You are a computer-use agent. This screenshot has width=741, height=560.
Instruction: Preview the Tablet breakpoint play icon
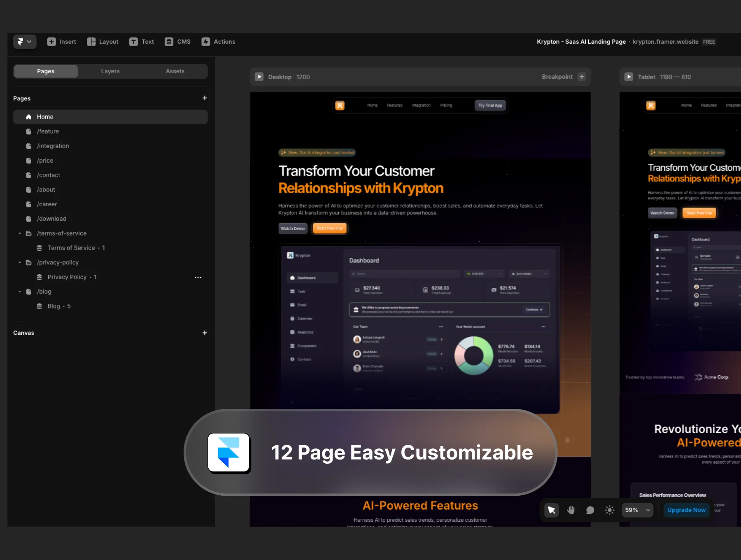click(629, 77)
